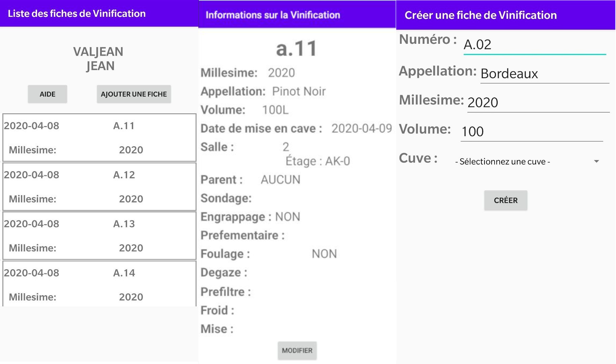Click the VALJEAN JEAN user name

(98, 59)
